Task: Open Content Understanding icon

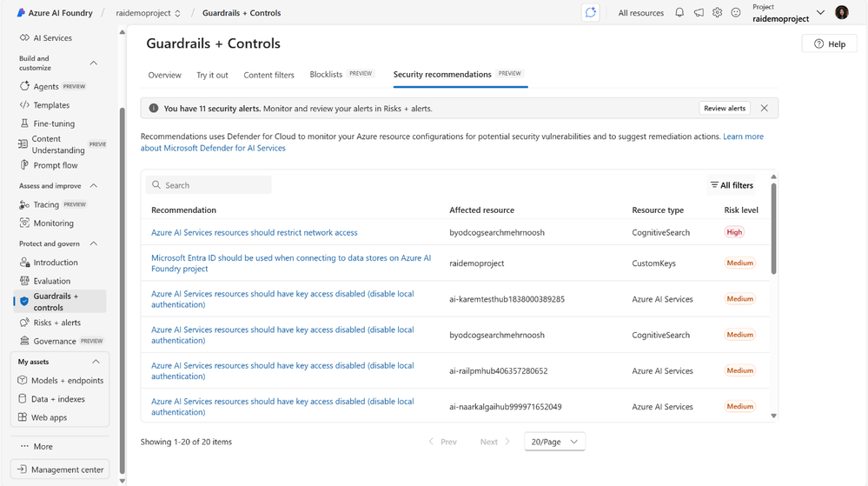Action: (23, 144)
